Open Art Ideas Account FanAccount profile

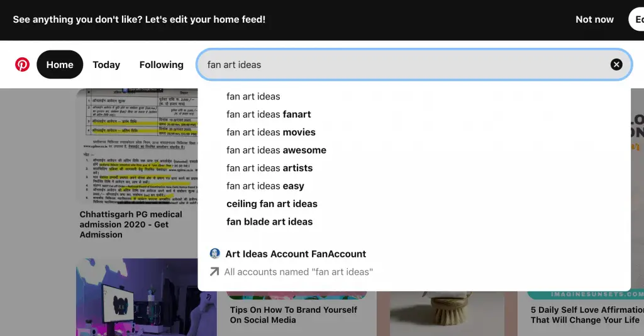pos(296,254)
